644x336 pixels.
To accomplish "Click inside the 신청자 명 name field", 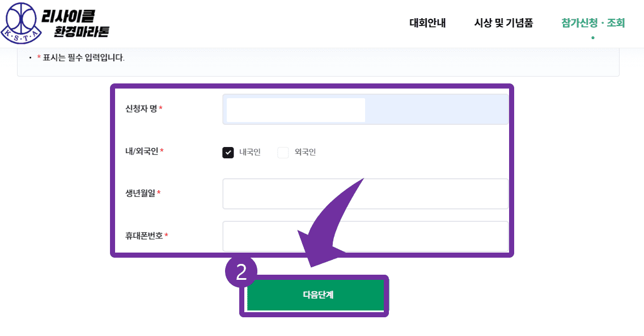I will (x=295, y=109).
